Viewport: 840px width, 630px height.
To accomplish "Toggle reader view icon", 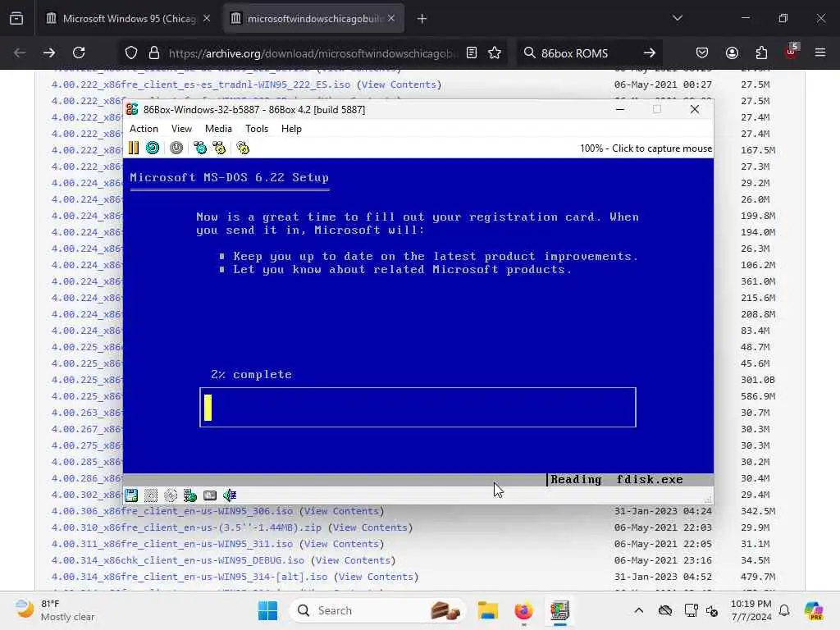I will click(x=472, y=52).
